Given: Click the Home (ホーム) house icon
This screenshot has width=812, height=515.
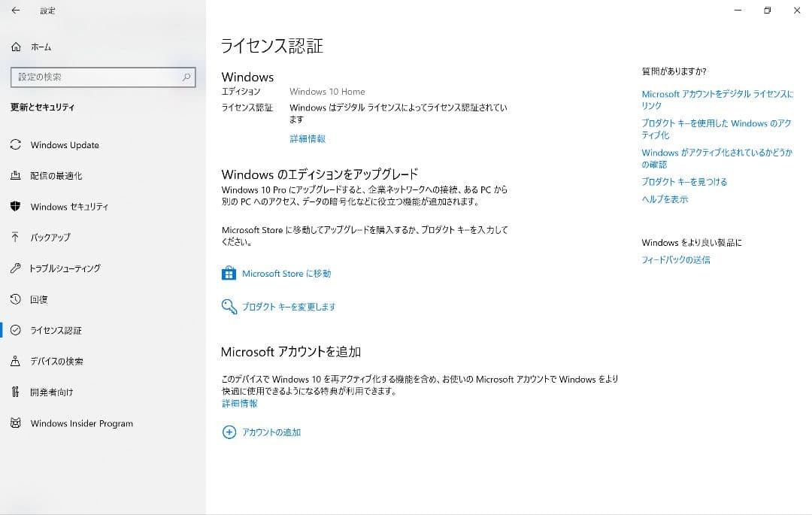Looking at the screenshot, I should click(16, 47).
